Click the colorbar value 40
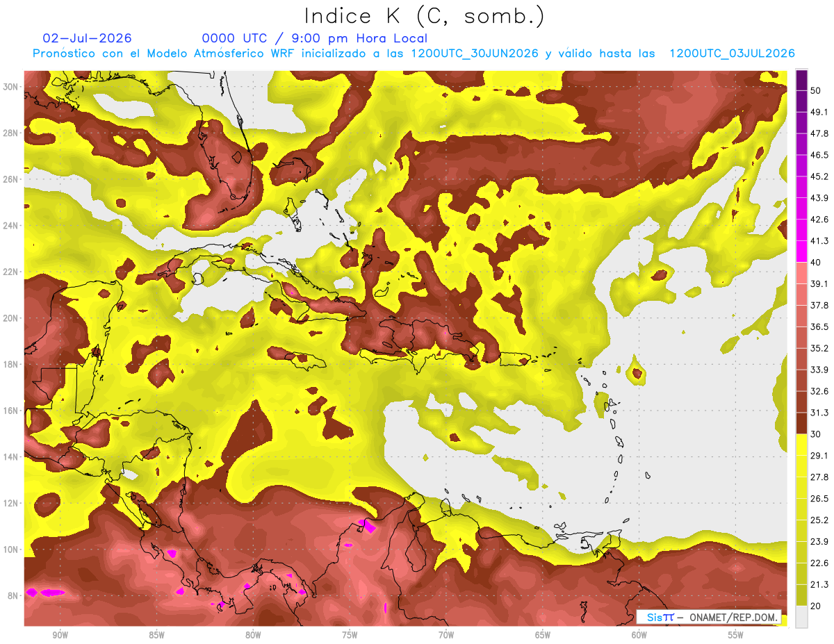Screen dimensions: 834x644 [x=815, y=262]
